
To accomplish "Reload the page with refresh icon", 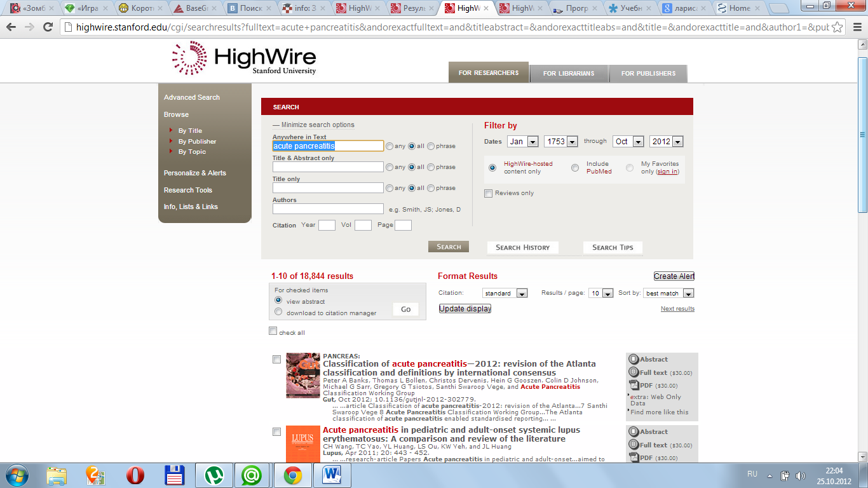I will (48, 27).
